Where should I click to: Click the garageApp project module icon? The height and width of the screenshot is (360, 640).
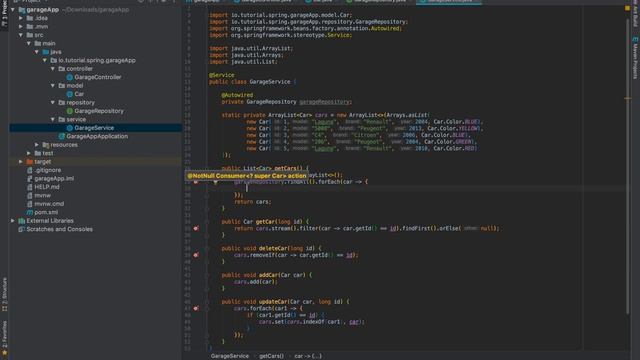(x=22, y=10)
